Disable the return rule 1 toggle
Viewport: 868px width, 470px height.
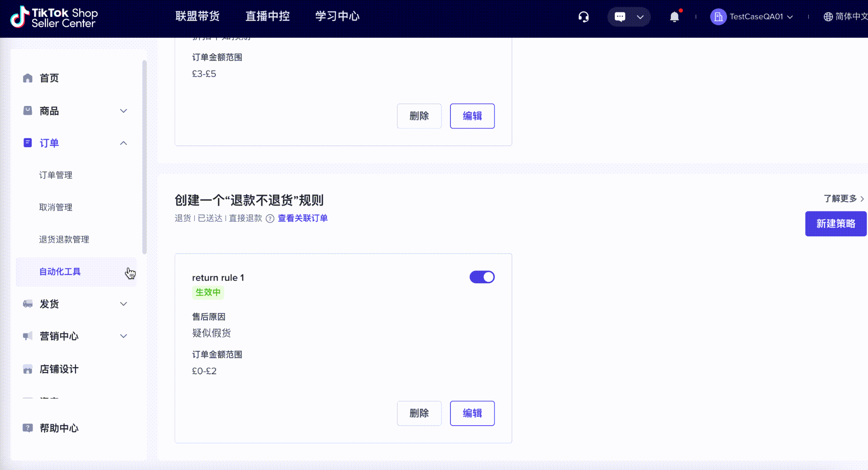[482, 277]
